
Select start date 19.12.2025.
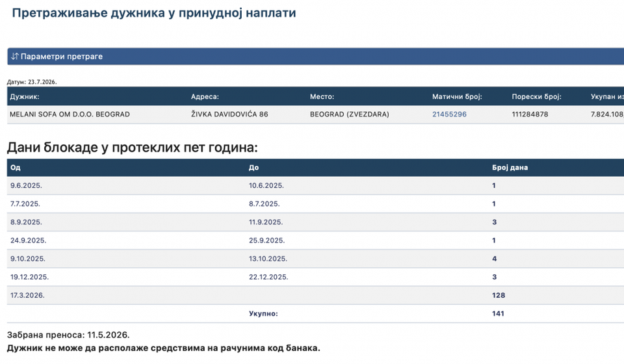(x=29, y=278)
